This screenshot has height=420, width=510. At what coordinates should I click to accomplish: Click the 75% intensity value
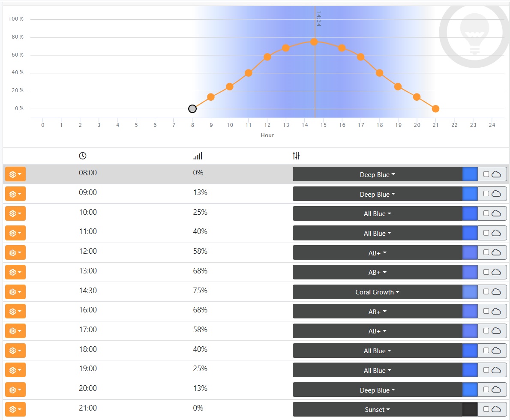tap(200, 291)
